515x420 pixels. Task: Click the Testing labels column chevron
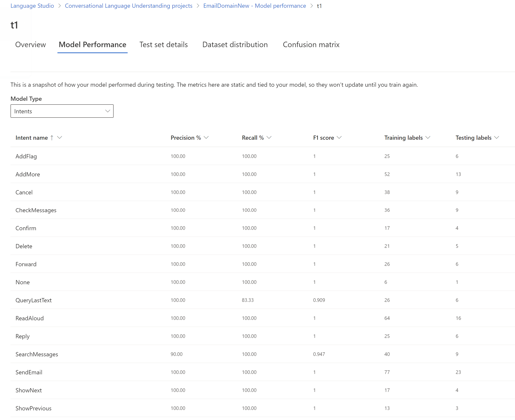click(x=497, y=137)
